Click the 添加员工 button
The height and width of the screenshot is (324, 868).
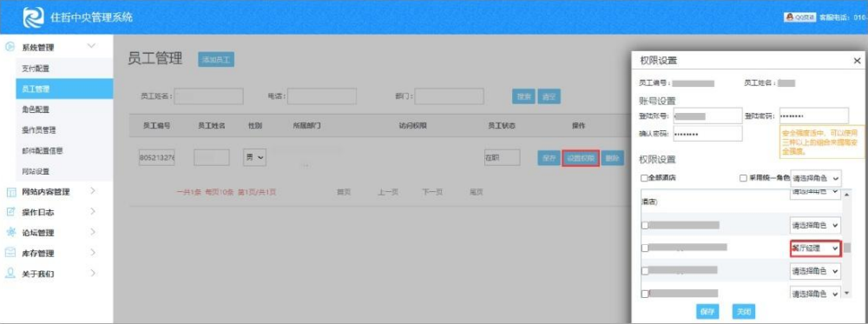216,60
